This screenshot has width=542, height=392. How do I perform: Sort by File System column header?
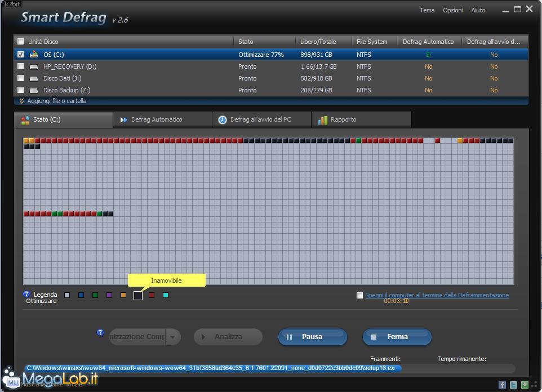coord(374,42)
